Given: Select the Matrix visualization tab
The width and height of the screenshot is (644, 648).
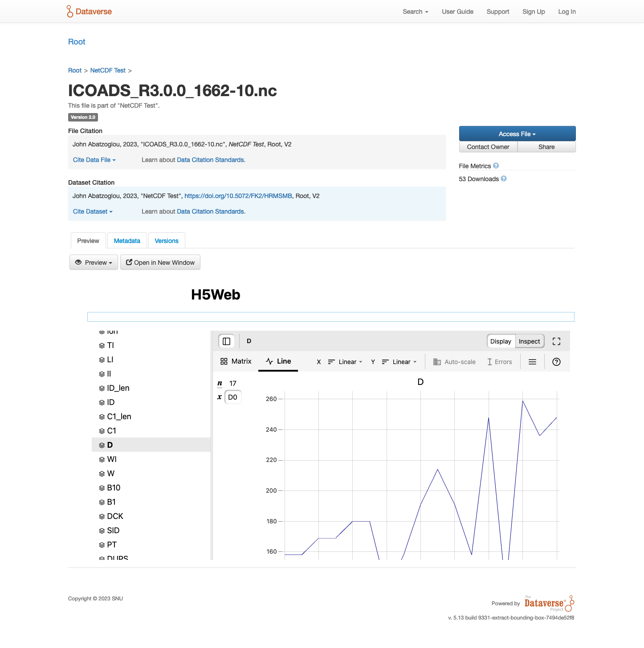Looking at the screenshot, I should [236, 361].
